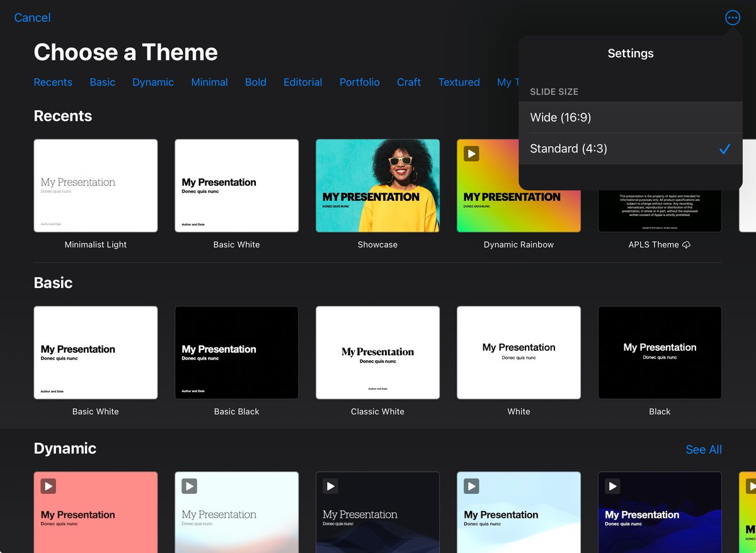The width and height of the screenshot is (756, 553).
Task: Click the Minimalist Light label
Action: pos(96,245)
